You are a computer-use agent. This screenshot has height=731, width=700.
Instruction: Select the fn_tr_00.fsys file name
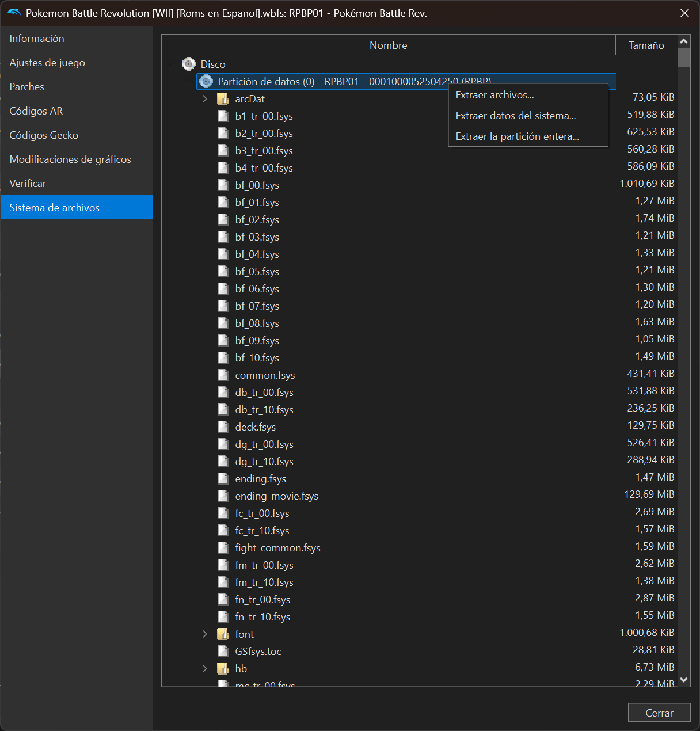pyautogui.click(x=262, y=599)
